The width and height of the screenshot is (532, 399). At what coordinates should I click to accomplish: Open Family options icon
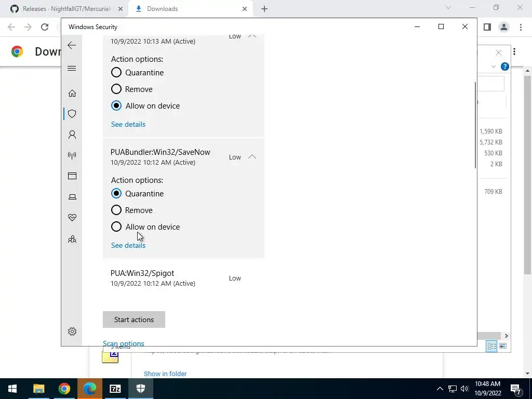(x=72, y=239)
